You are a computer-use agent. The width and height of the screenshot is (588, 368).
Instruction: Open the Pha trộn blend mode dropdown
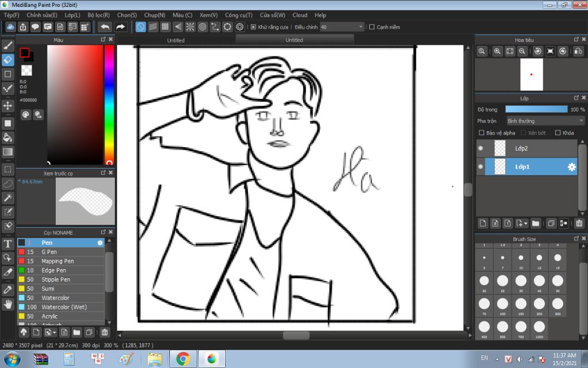[546, 121]
